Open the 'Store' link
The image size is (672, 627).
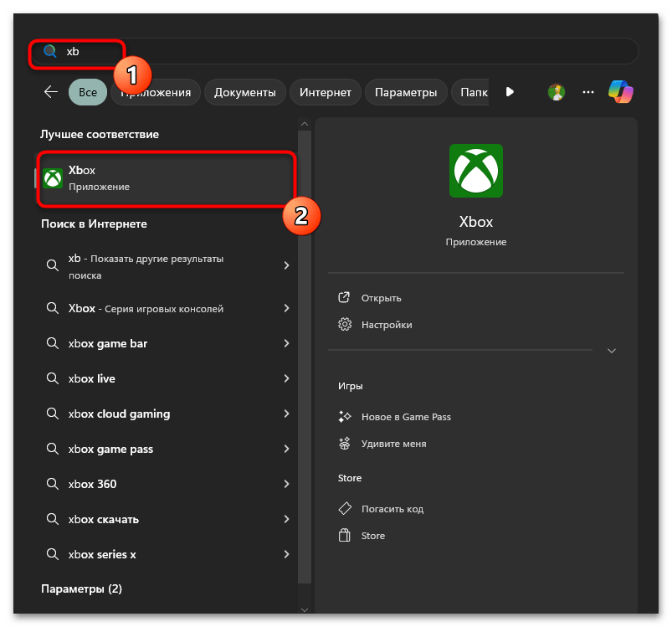pos(373,536)
